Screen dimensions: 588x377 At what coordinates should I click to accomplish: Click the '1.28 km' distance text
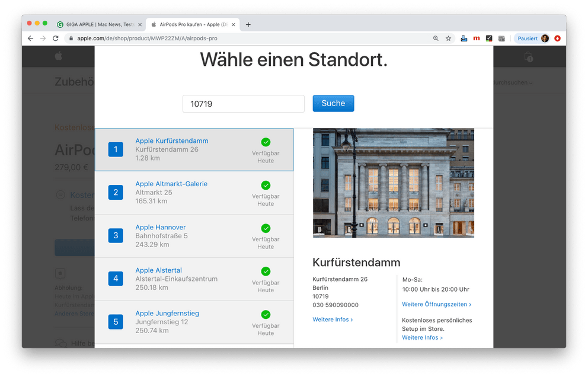[x=148, y=158]
